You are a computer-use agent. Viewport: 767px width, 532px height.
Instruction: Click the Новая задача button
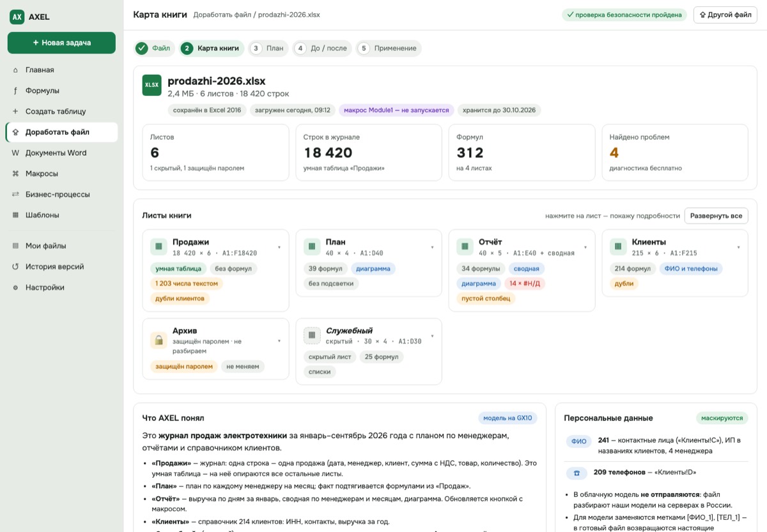click(x=61, y=43)
